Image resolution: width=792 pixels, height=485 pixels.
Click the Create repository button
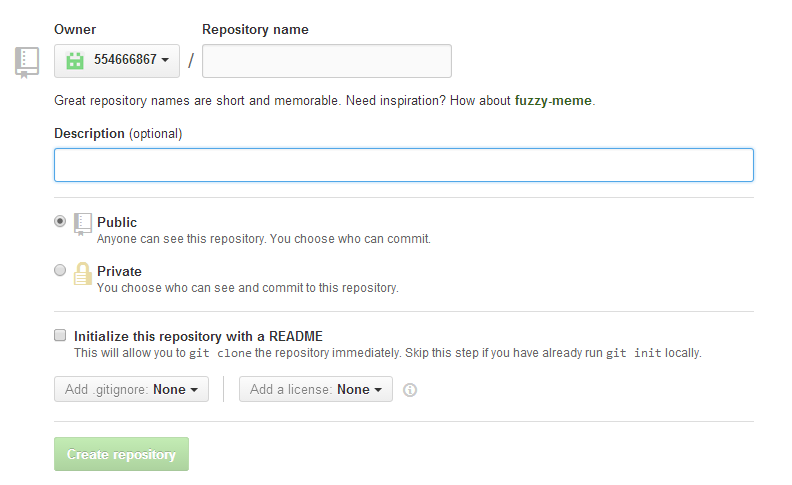coord(121,454)
